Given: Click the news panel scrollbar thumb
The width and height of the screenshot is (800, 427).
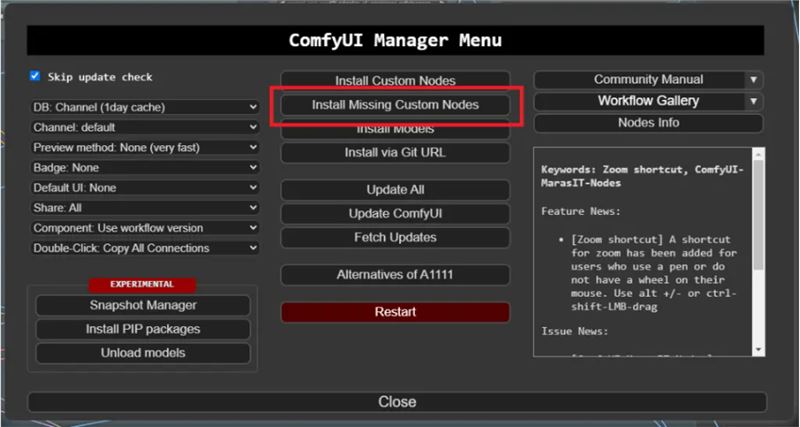Looking at the screenshot, I should pyautogui.click(x=758, y=214).
